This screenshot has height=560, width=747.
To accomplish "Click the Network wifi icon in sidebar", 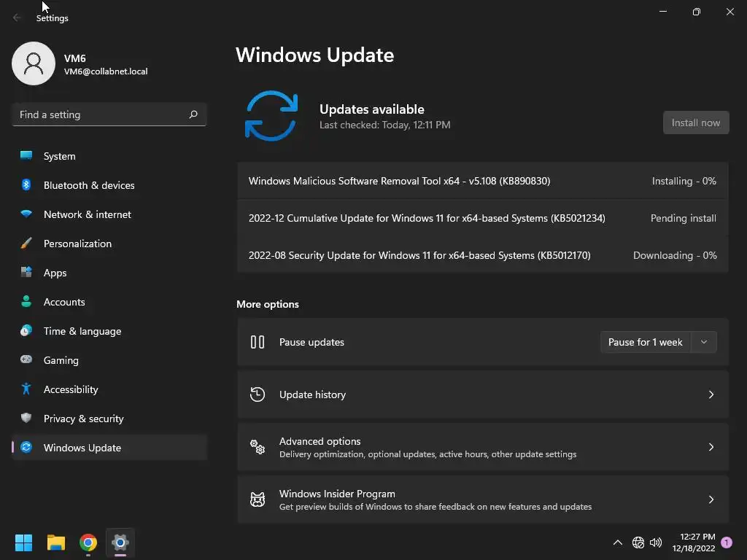I will (26, 214).
